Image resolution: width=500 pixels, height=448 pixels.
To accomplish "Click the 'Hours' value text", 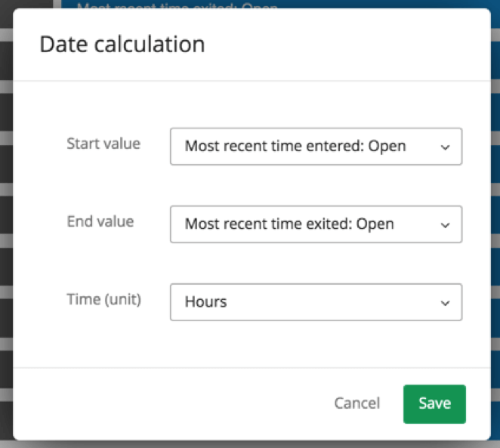I will (x=206, y=302).
